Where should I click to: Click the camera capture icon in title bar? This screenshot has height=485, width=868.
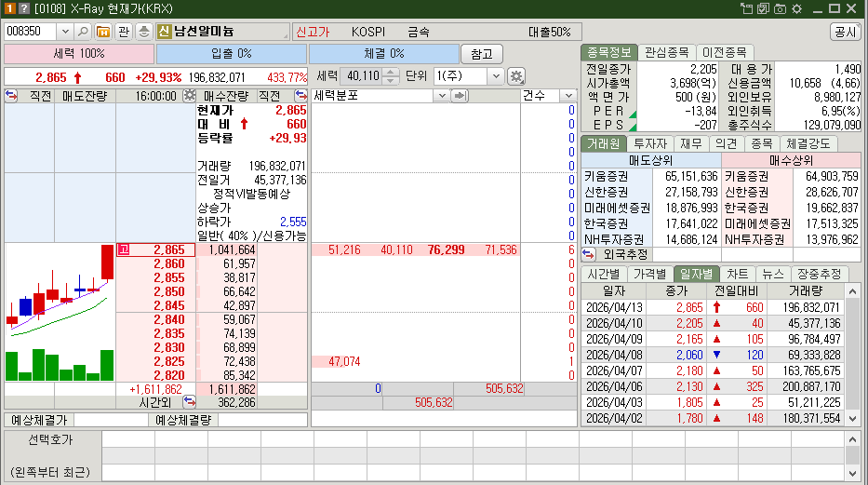click(x=779, y=8)
